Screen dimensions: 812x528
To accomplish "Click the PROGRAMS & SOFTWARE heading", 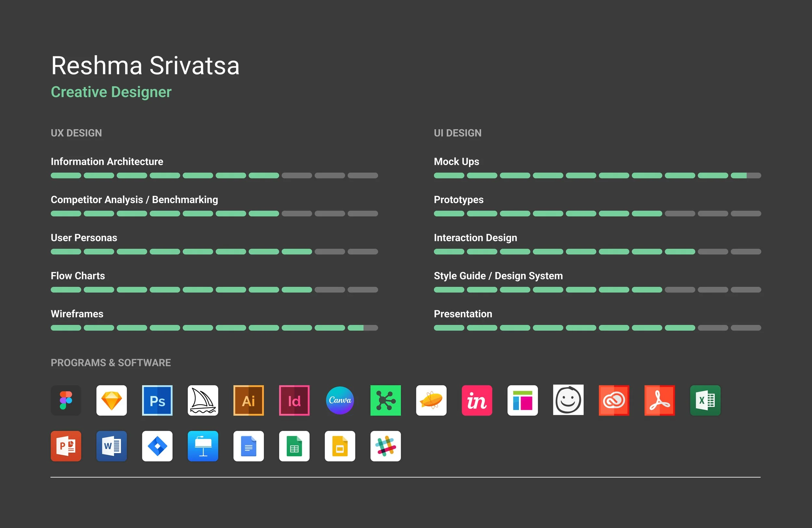I will coord(111,363).
